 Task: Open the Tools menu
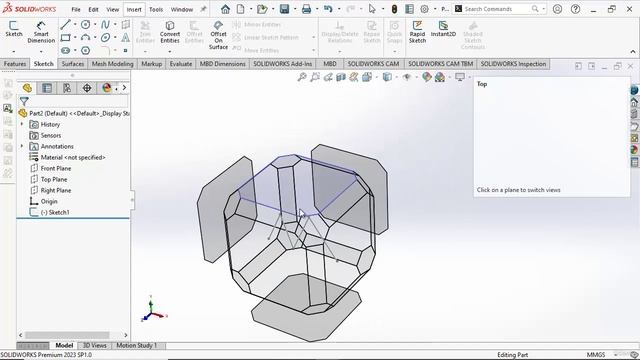[x=156, y=9]
